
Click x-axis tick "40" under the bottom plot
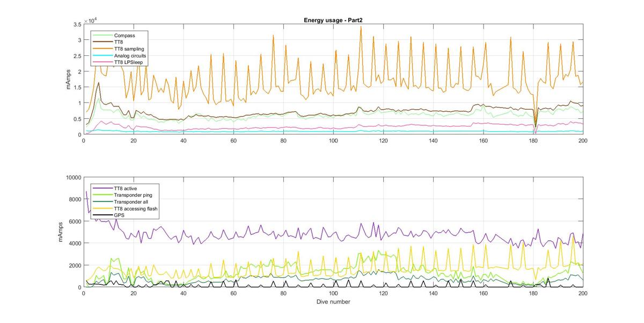click(x=184, y=293)
